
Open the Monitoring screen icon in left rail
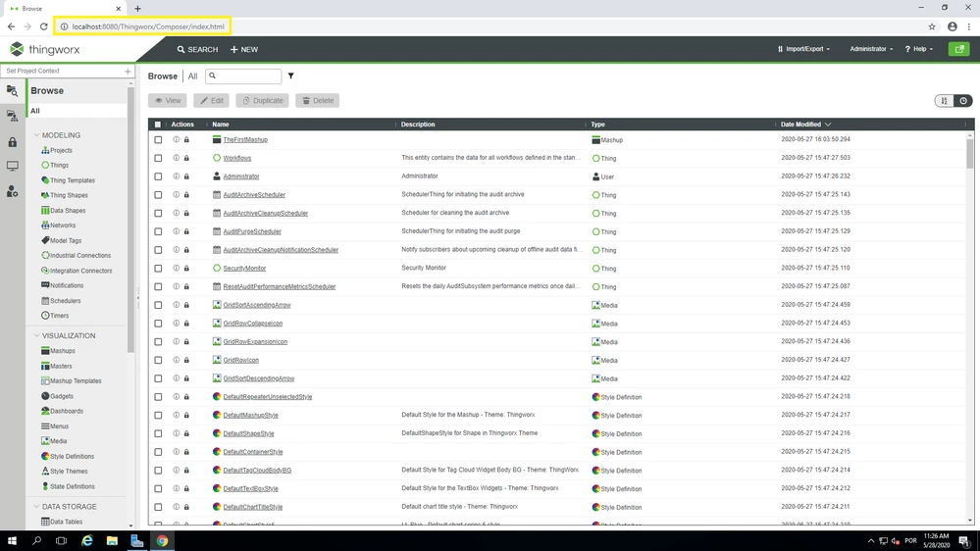tap(13, 166)
